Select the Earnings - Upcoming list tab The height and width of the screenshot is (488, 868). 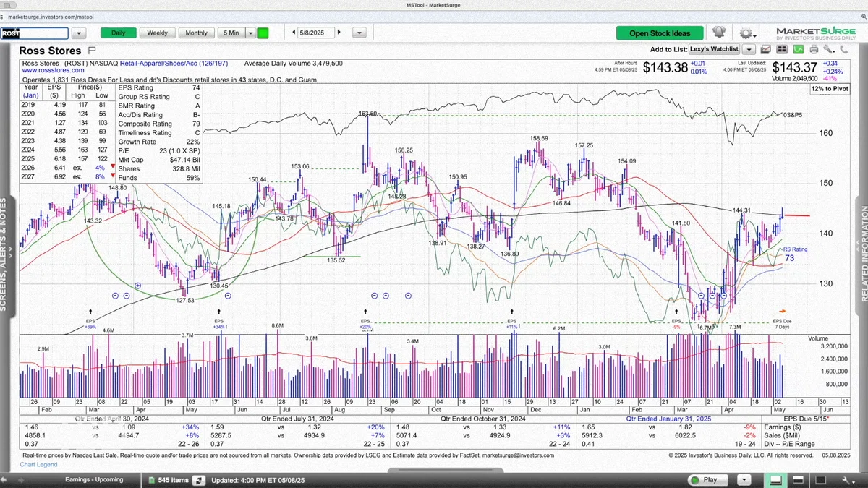tap(94, 480)
